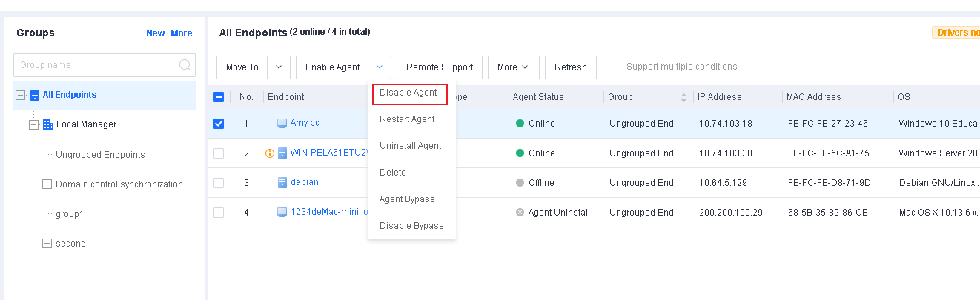The width and height of the screenshot is (980, 300).
Task: Select Disable Agent from the menu
Action: click(409, 93)
